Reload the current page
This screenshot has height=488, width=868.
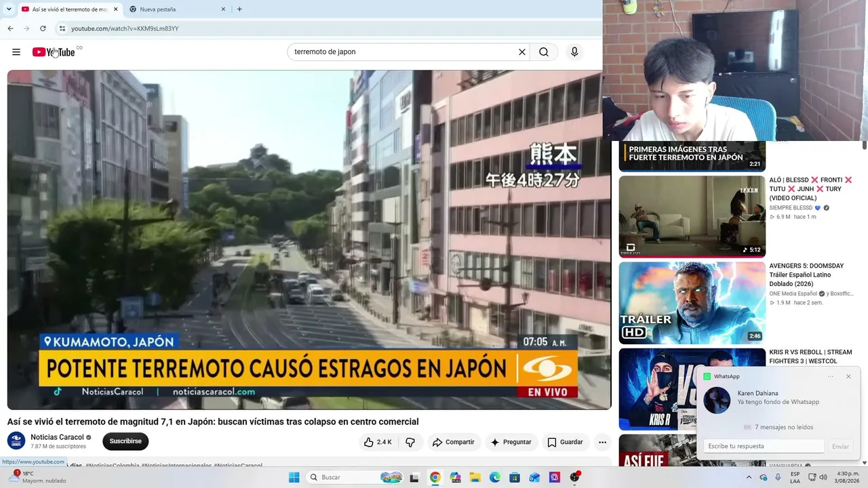(x=43, y=28)
